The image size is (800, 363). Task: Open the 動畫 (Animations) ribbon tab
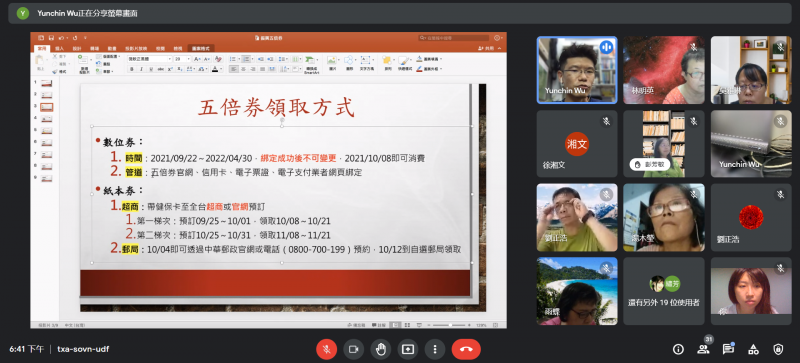[112, 49]
